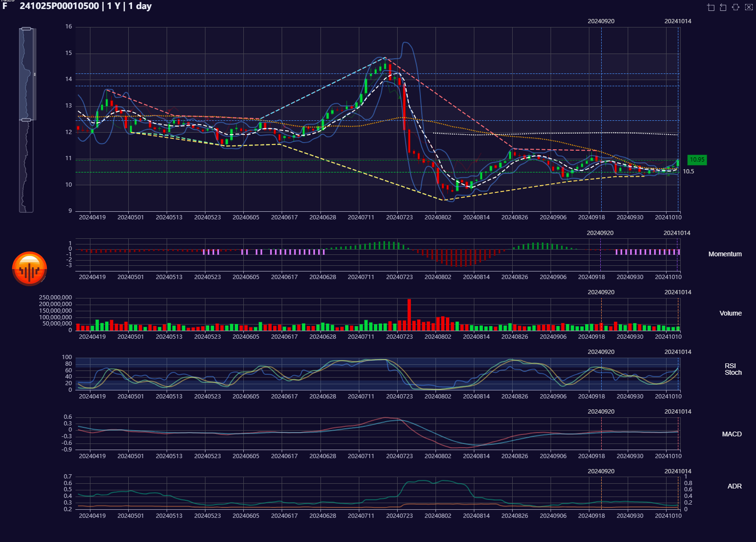Click the RSI Stoch panel label
Image resolution: width=756 pixels, height=542 pixels.
pos(732,370)
